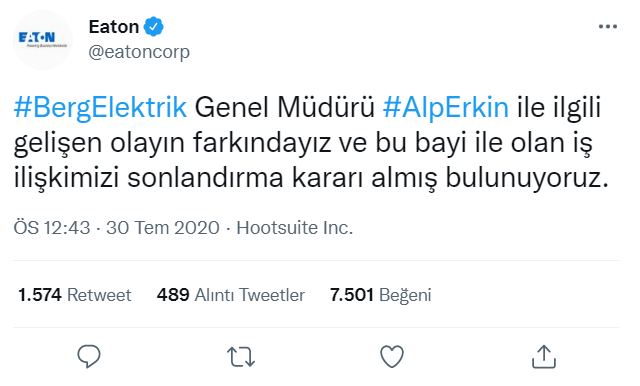Open the #AlpErkin hashtag link
The image size is (640, 386).
(446, 107)
